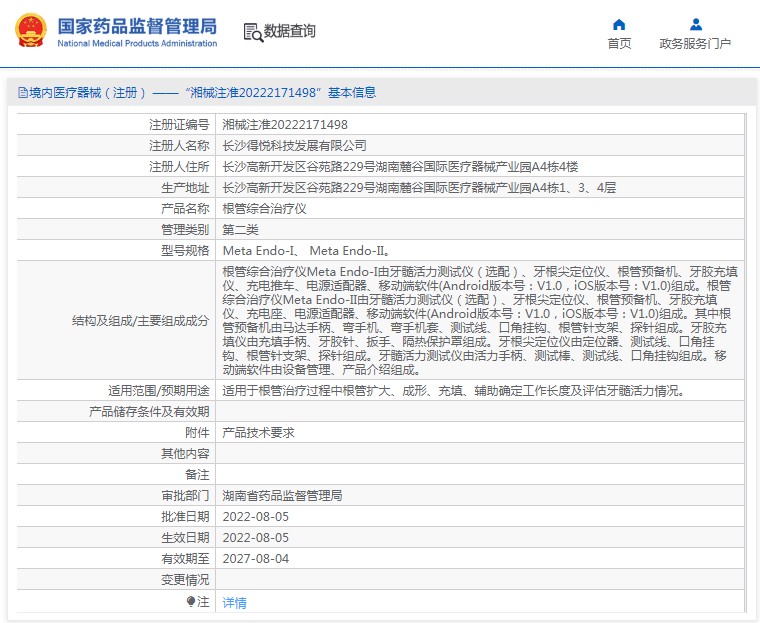The height and width of the screenshot is (623, 760).
Task: Open the 详情 link
Action: pyautogui.click(x=234, y=603)
